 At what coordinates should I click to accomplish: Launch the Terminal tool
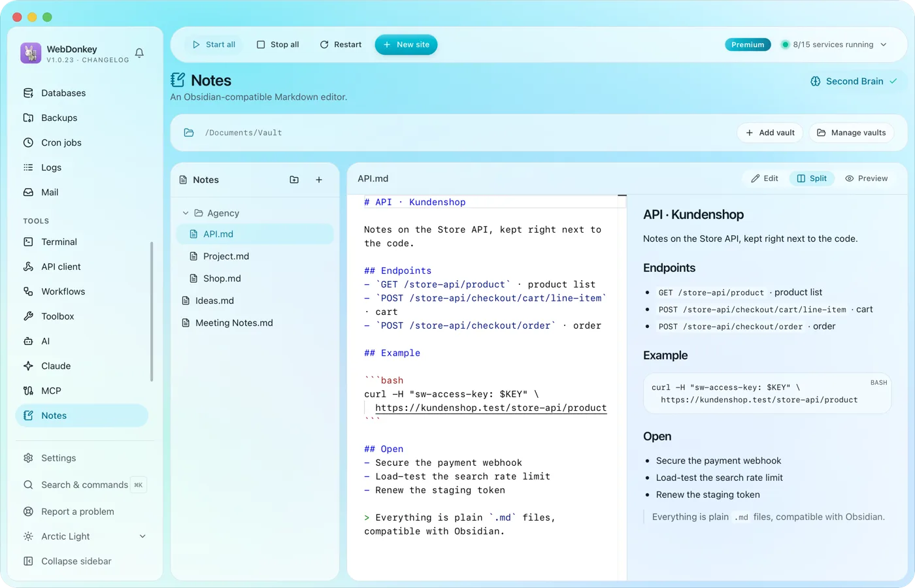tap(82, 242)
